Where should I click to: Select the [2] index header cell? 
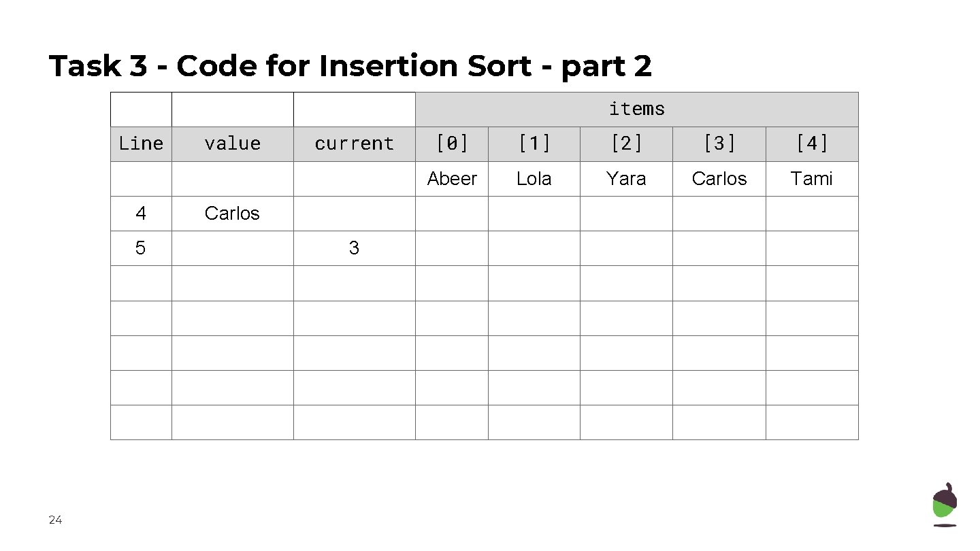(626, 144)
